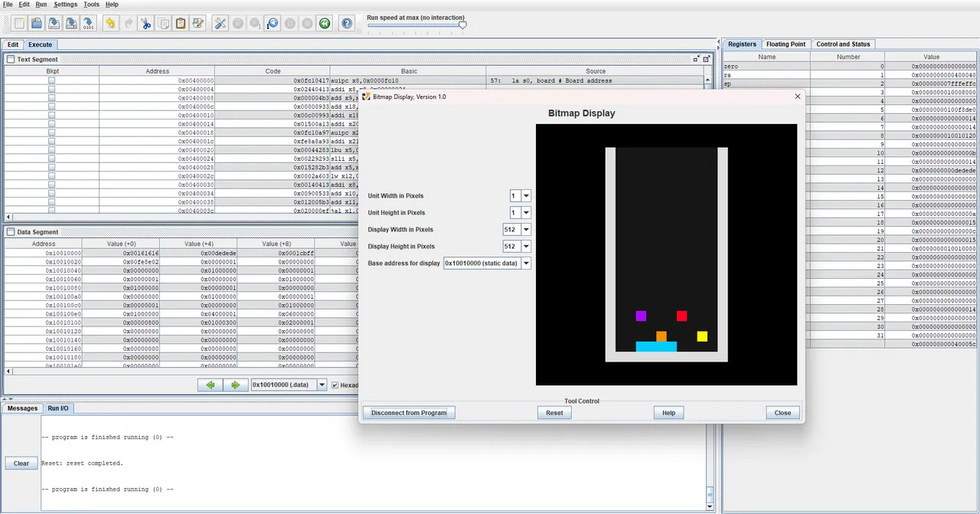Open Unit Height in Pixels dropdown

coord(526,213)
